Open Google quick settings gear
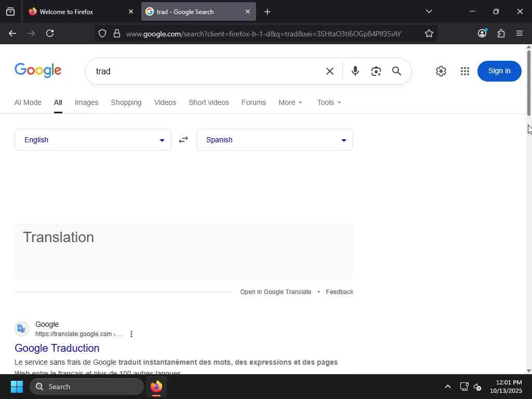 [x=441, y=71]
